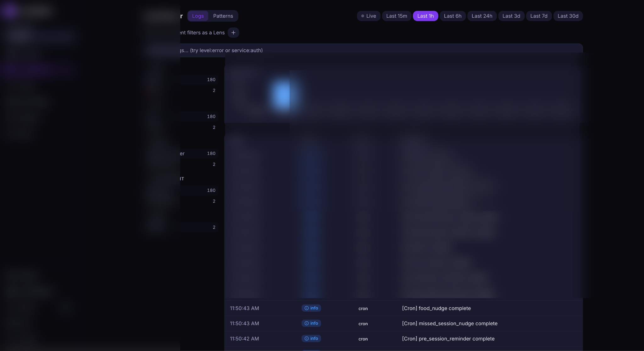Select the Last 7d time range button
644x351 pixels.
click(x=539, y=16)
